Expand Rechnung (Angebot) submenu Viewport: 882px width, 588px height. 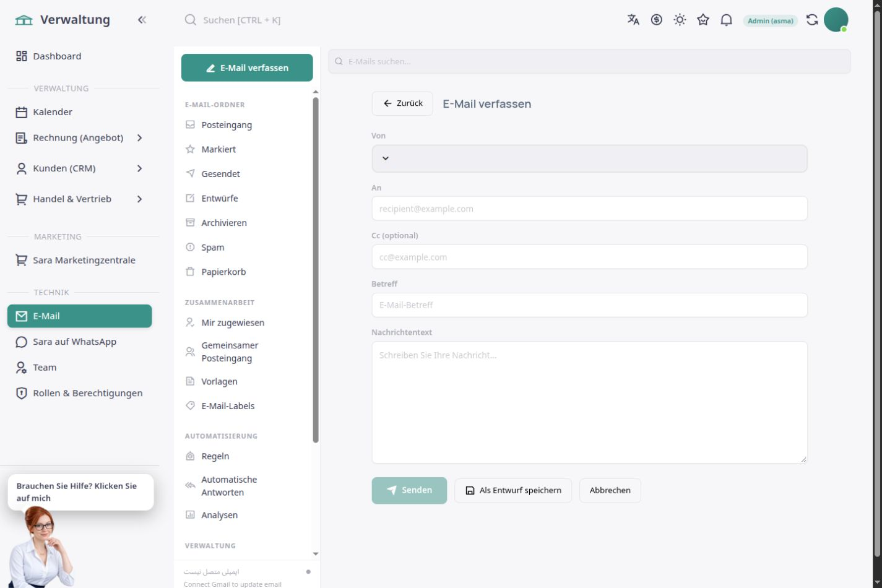click(139, 138)
